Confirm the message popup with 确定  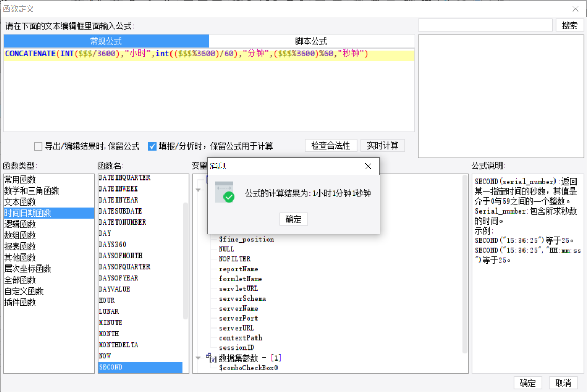pos(294,219)
